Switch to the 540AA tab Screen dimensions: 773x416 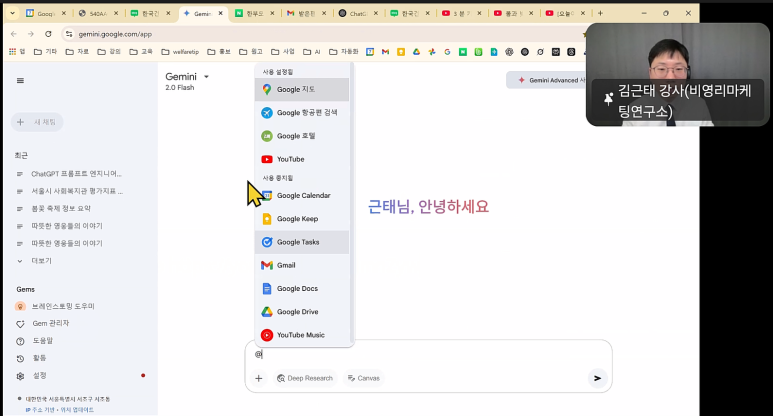(98, 13)
